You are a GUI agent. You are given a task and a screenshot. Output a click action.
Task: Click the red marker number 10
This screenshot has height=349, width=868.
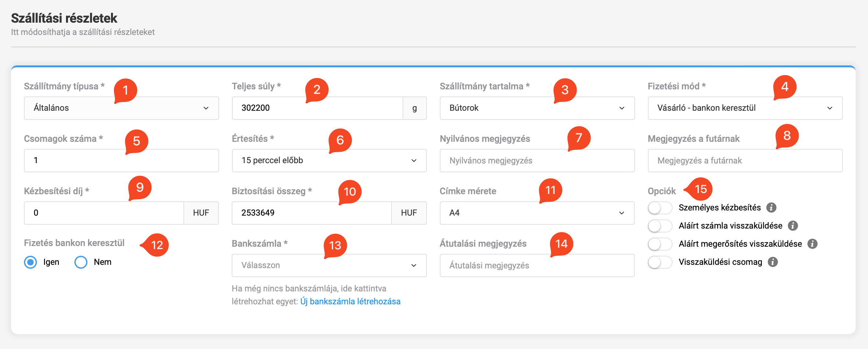[350, 192]
